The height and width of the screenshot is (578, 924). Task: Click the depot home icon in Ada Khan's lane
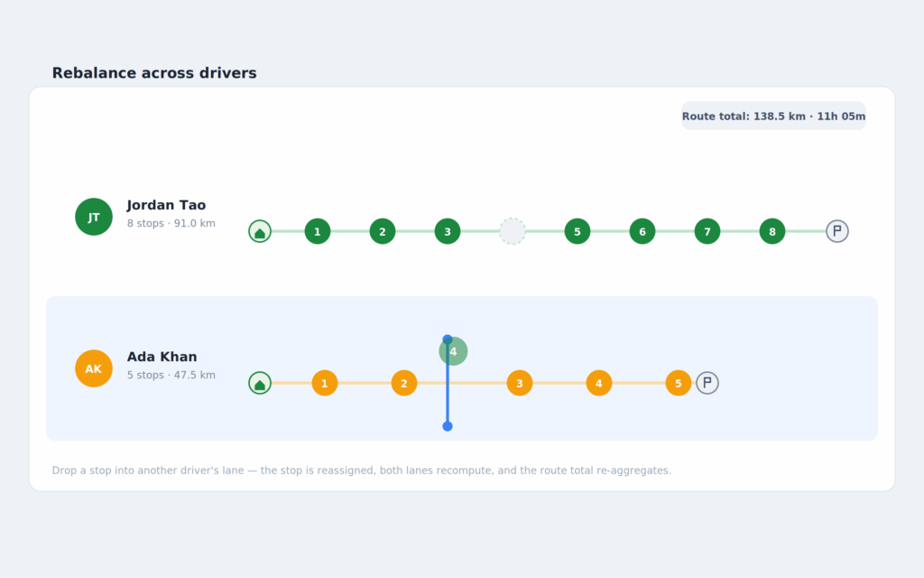pyautogui.click(x=260, y=383)
